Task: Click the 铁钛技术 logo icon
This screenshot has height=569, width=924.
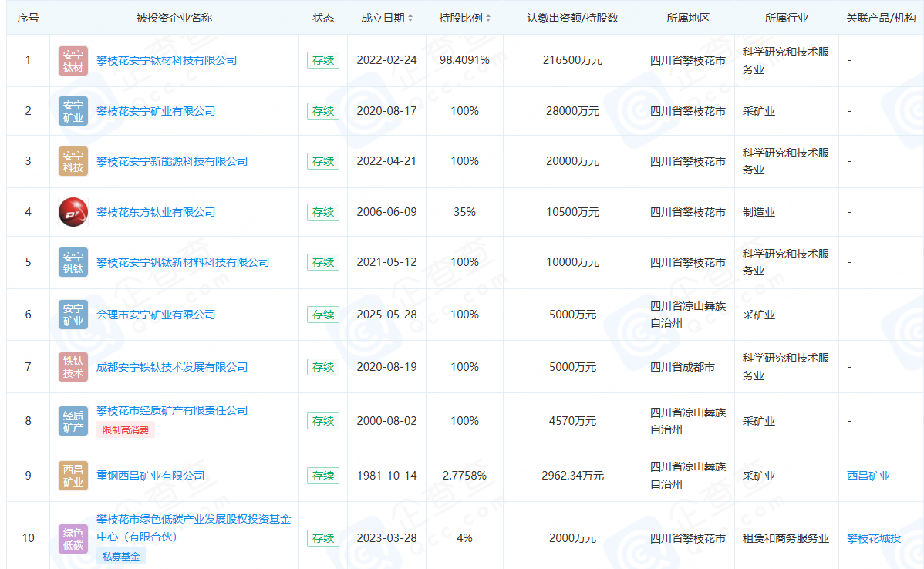Action: tap(73, 367)
